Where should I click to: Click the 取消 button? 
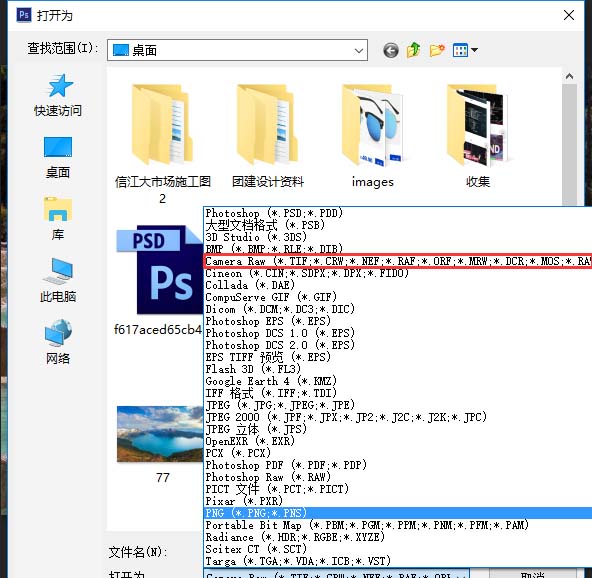[x=532, y=574]
